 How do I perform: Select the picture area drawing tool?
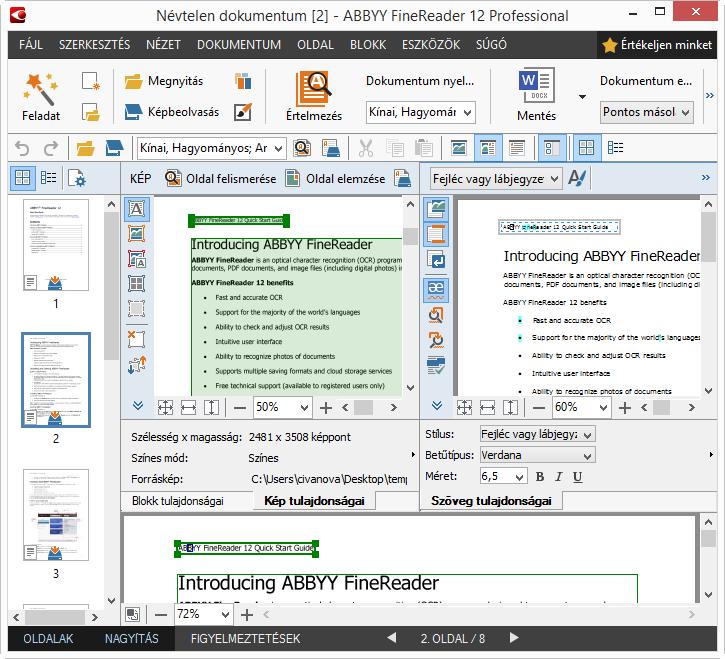pyautogui.click(x=136, y=234)
